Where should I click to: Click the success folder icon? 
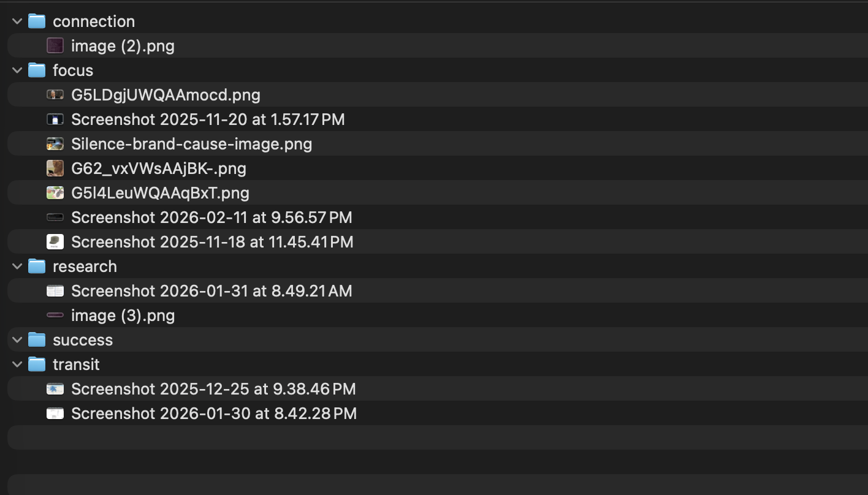click(37, 340)
